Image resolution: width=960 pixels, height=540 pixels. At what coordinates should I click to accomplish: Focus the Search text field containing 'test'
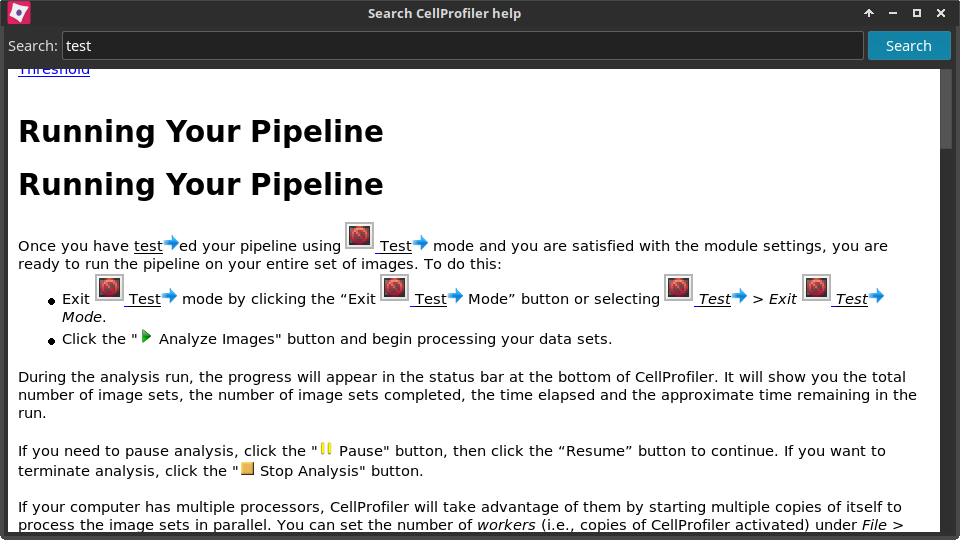click(463, 46)
